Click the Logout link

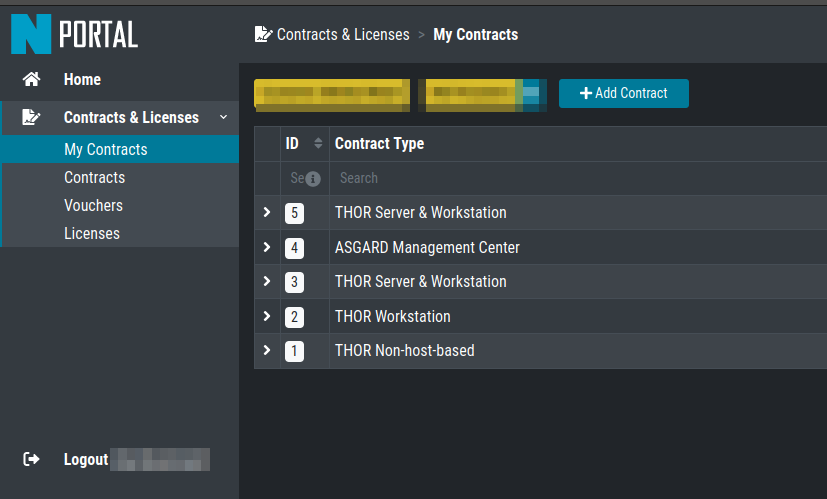86,459
